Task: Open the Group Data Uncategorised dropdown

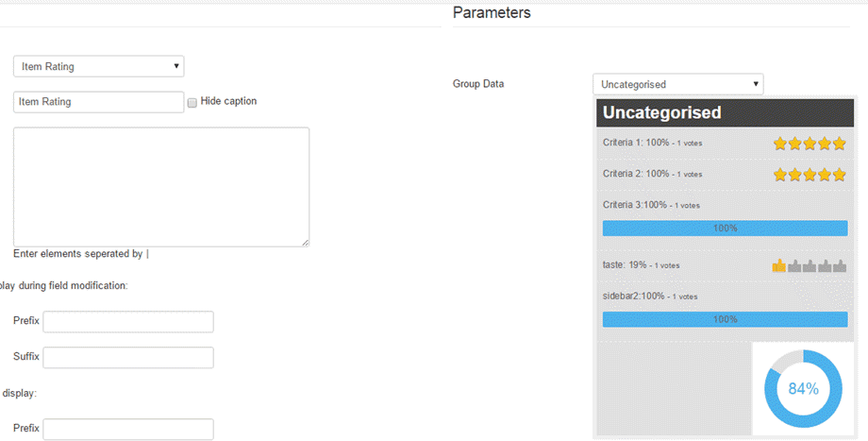Action: [x=677, y=84]
